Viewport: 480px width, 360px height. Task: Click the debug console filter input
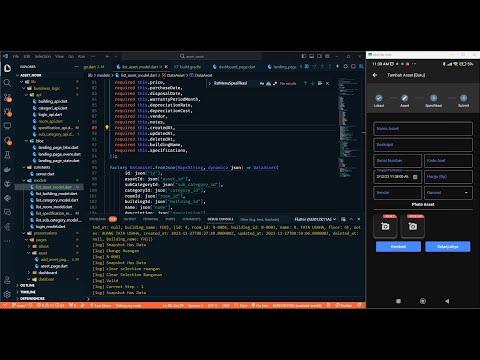click(x=263, y=219)
